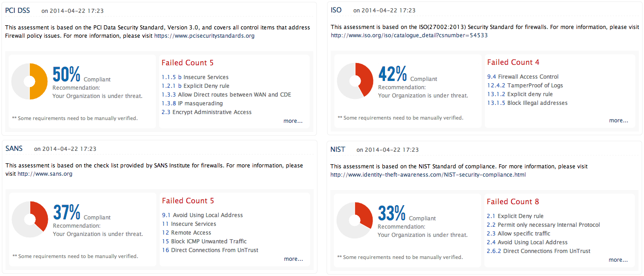
Task: Open the NIST security compliance link
Action: 428,175
